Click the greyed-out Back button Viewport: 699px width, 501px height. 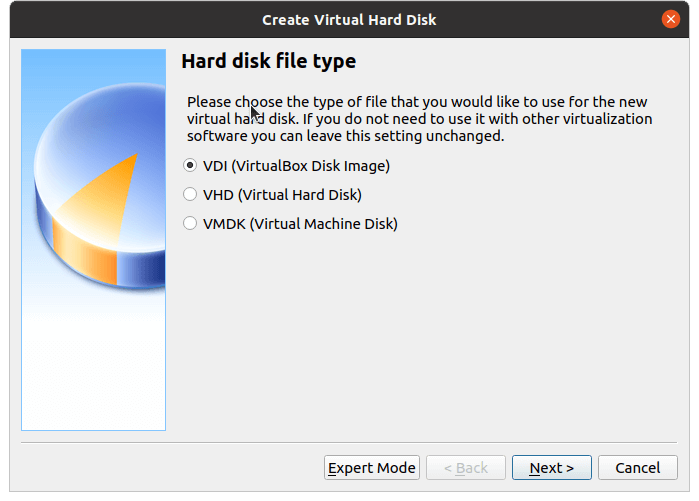[x=465, y=468]
